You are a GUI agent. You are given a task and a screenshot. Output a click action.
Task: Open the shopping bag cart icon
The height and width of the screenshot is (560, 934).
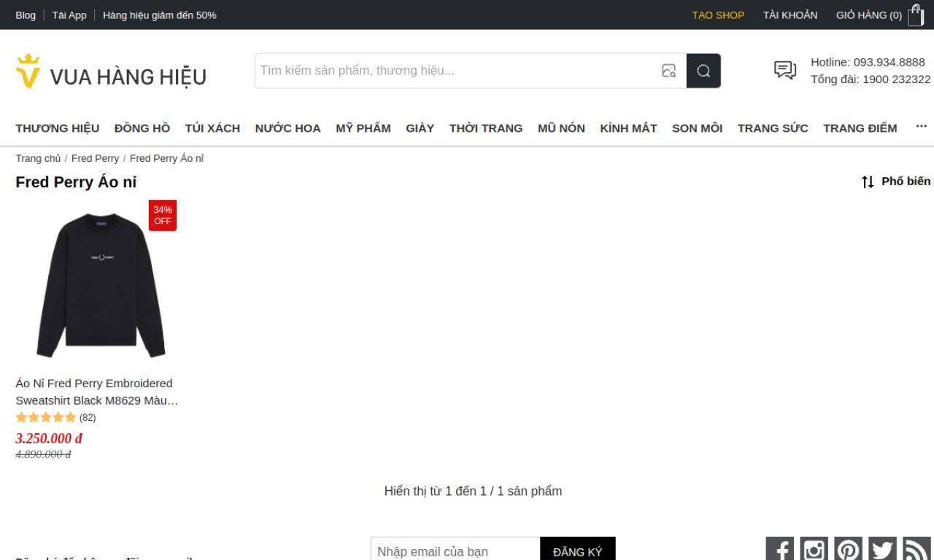point(916,15)
